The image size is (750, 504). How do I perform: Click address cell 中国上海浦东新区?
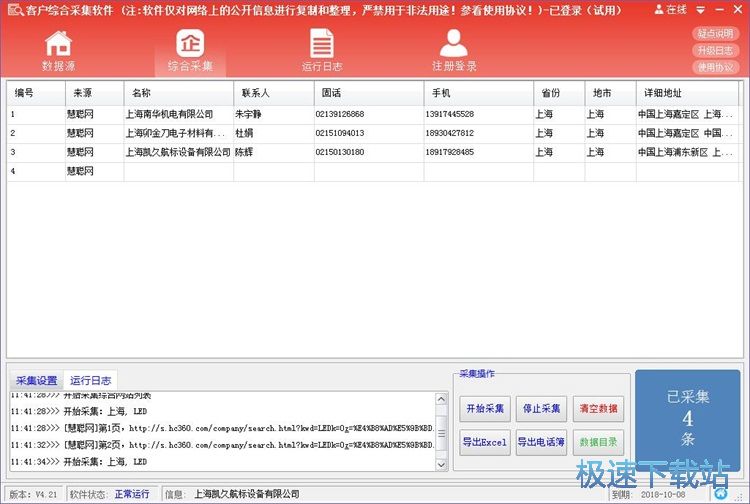coord(686,152)
